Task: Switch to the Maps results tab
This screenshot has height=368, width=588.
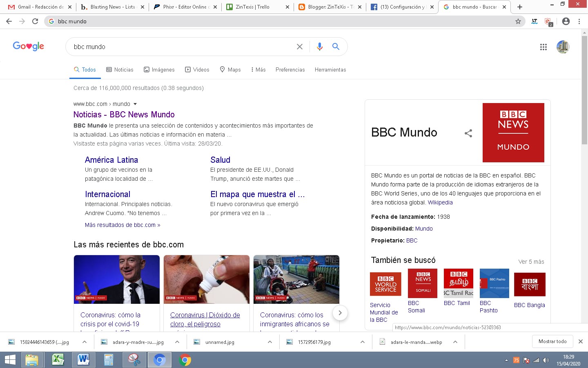Action: click(230, 70)
